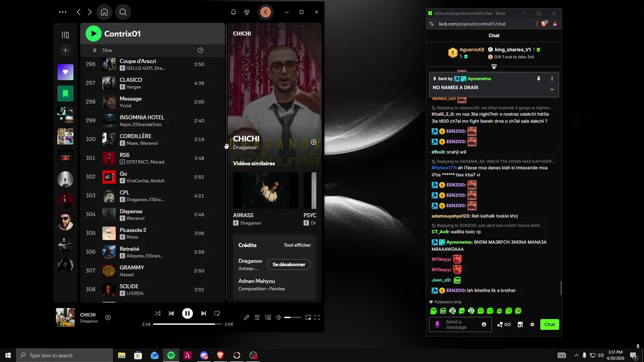Viewport: 644px width, 362px height.
Task: Seek on the song progress bar
Action: tap(187, 324)
